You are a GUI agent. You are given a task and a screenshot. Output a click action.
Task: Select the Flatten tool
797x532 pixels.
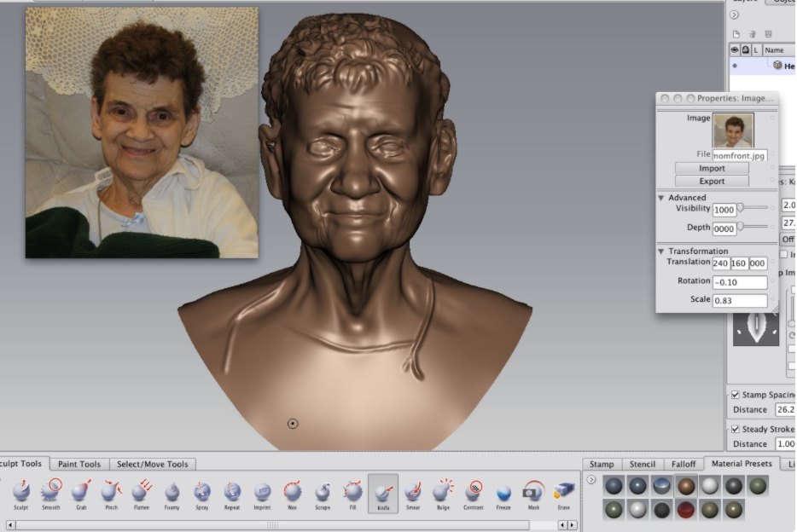[x=142, y=495]
